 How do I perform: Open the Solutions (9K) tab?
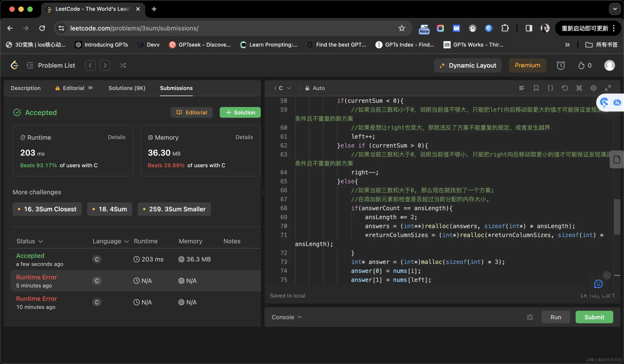point(127,88)
